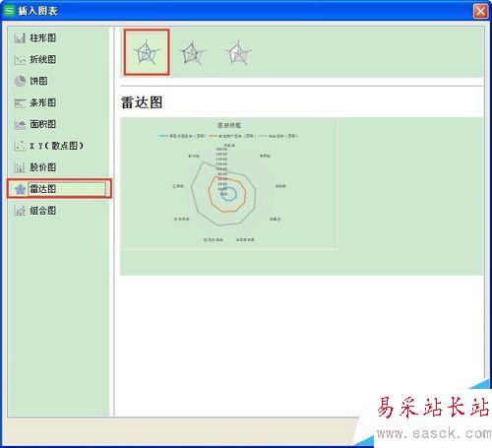Click the chart title in the preview
Image resolution: width=492 pixels, height=448 pixels.
(229, 125)
